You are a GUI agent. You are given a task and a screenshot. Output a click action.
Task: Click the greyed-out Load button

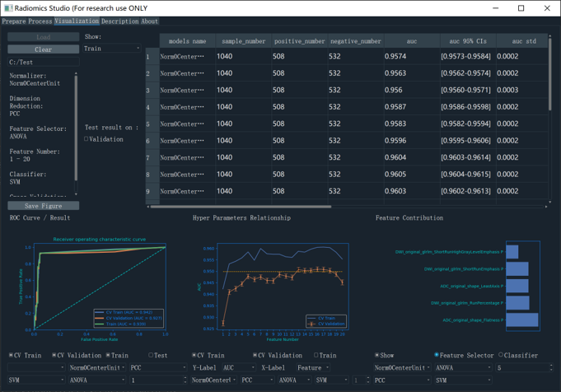pyautogui.click(x=44, y=37)
